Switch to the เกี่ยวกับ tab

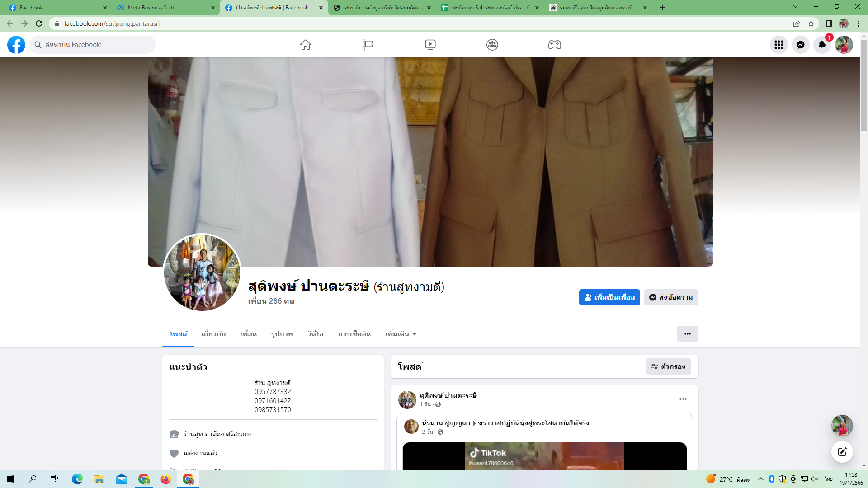tap(213, 334)
